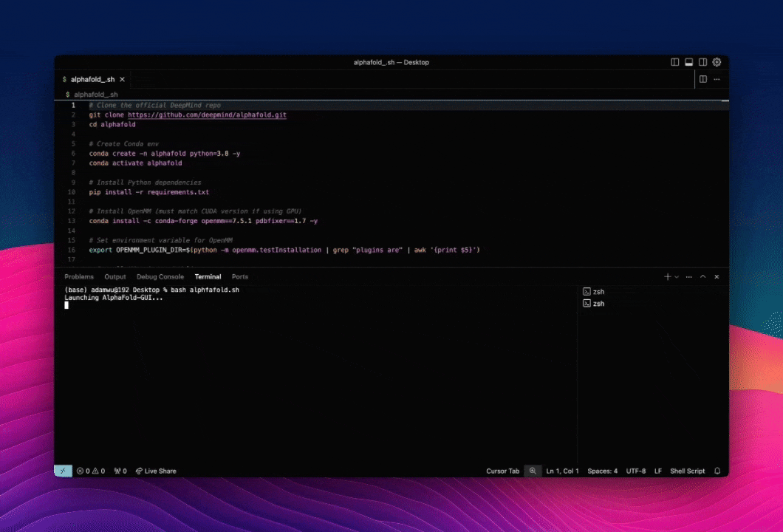Image resolution: width=783 pixels, height=532 pixels.
Task: Click the remote window icon in status bar
Action: click(64, 471)
